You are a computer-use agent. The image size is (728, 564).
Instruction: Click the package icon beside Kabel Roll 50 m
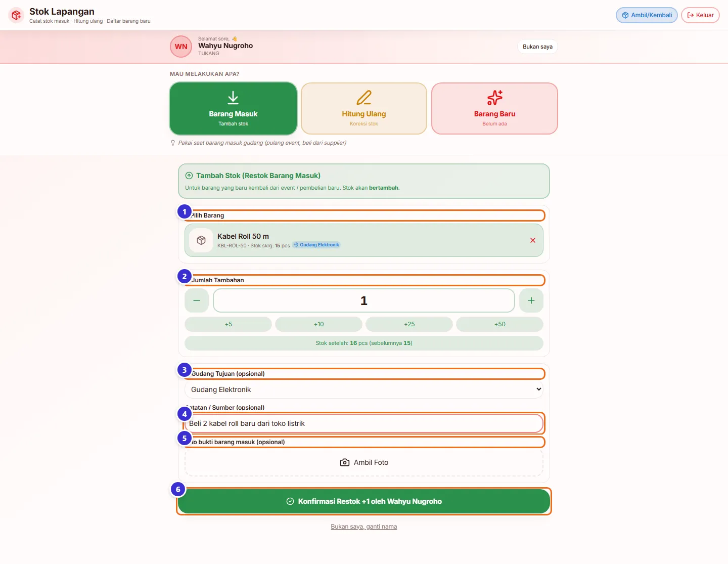(x=201, y=240)
